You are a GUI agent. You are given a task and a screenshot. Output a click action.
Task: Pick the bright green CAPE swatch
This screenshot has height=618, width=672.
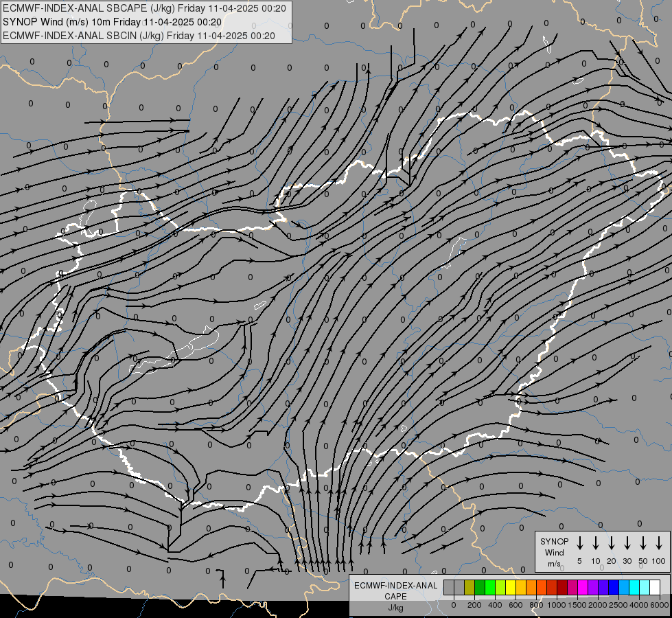coord(490,587)
